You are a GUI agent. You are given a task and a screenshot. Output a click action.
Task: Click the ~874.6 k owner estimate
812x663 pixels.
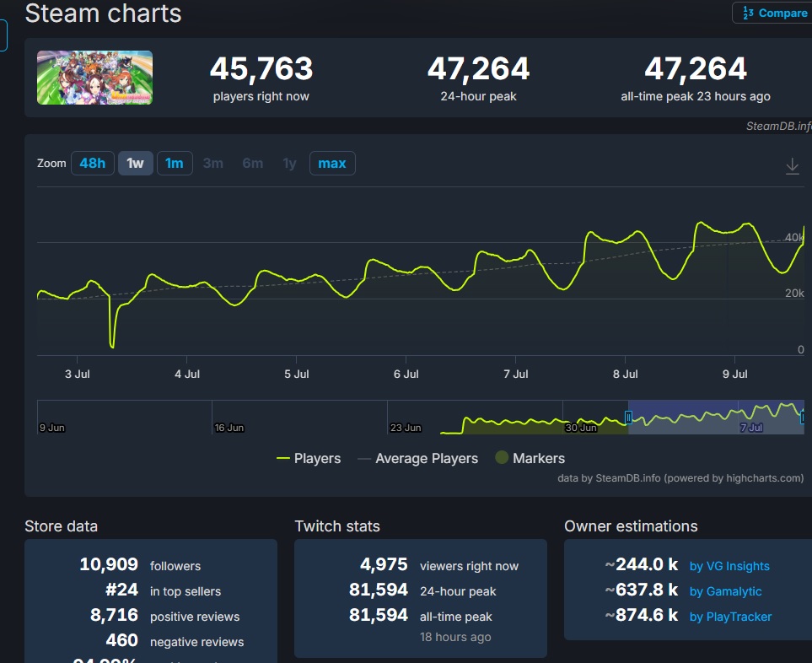pos(641,615)
